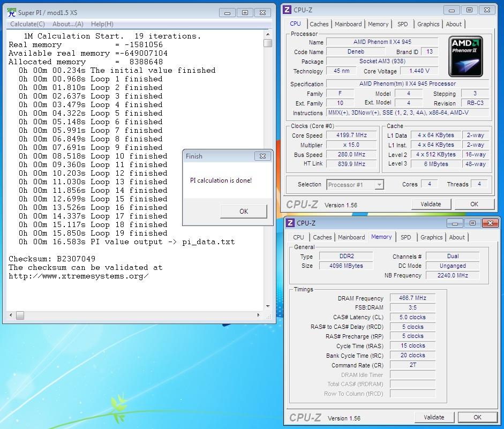Switch to Mainboard tab in lower CPU-Z window
This screenshot has width=504, height=429.
(351, 237)
